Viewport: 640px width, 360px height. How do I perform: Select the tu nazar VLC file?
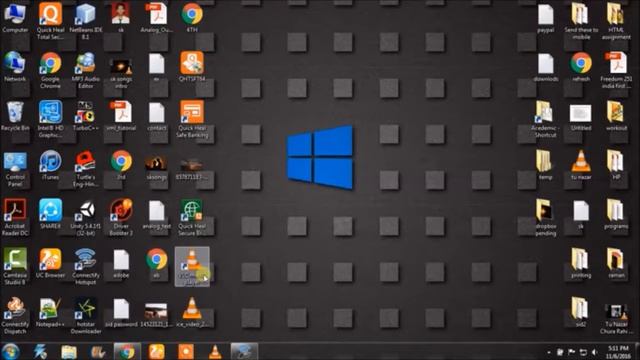point(581,165)
